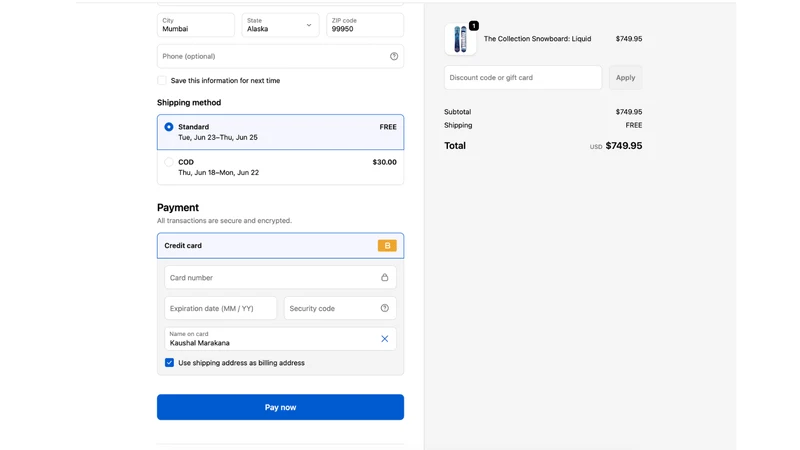Image resolution: width=800 pixels, height=450 pixels.
Task: Click the Apply discount button
Action: (626, 78)
